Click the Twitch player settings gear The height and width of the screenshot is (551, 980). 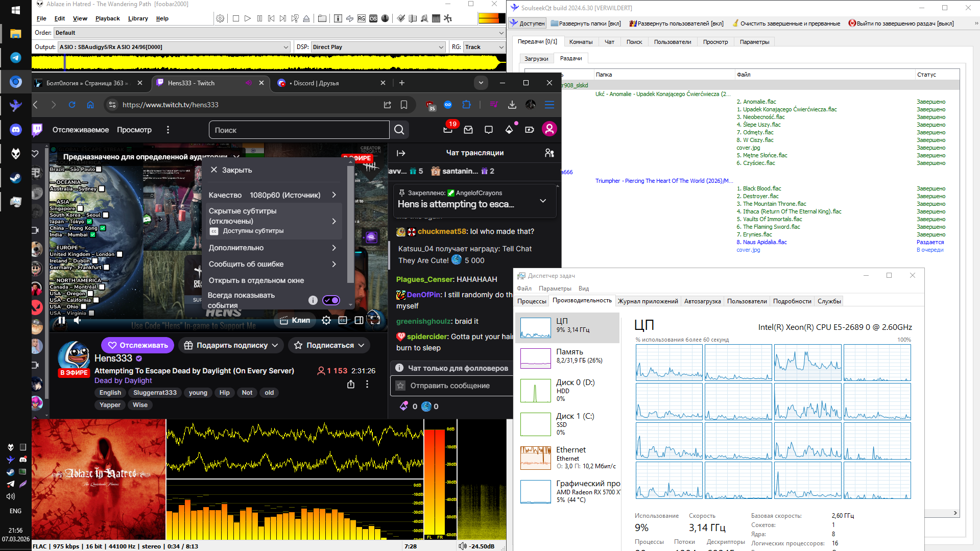[x=326, y=320]
